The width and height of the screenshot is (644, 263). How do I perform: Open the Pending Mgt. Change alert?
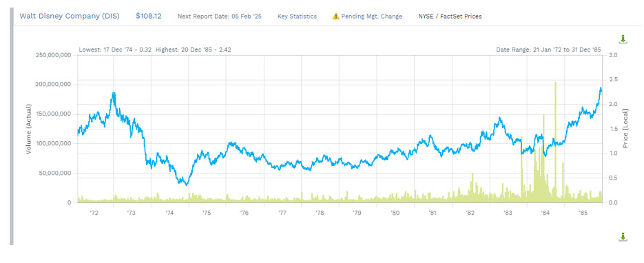pyautogui.click(x=372, y=17)
